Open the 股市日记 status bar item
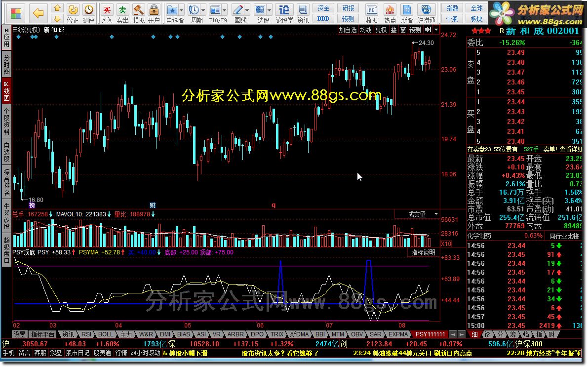This screenshot has height=367, width=588. (78, 353)
